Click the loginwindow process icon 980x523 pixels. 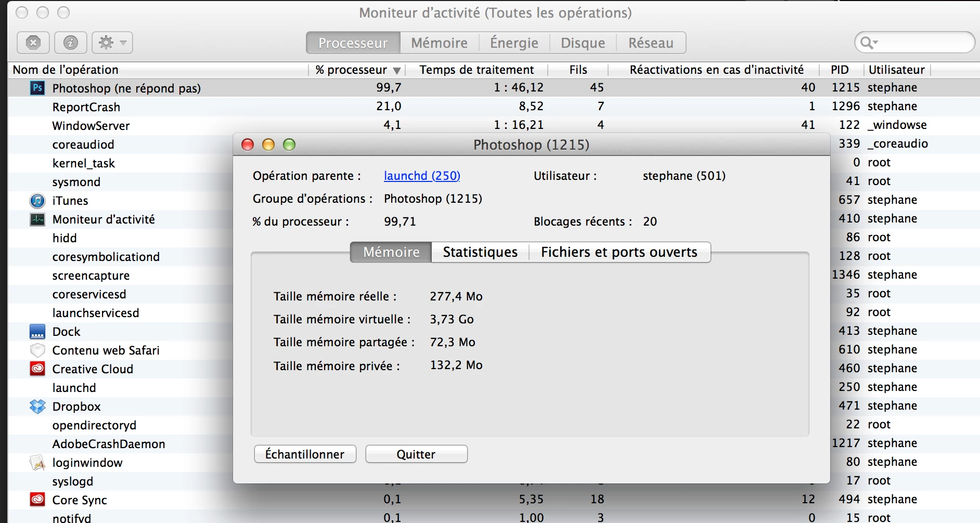pyautogui.click(x=37, y=462)
